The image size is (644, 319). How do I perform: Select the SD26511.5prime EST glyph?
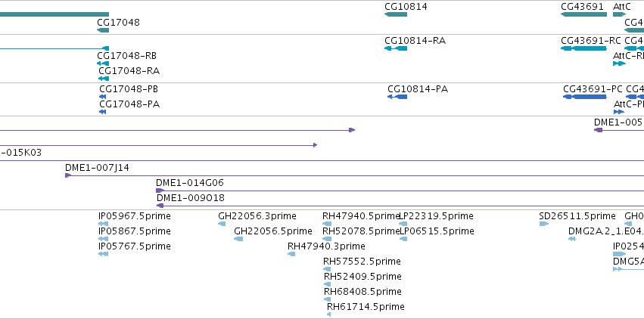pyautogui.click(x=544, y=224)
